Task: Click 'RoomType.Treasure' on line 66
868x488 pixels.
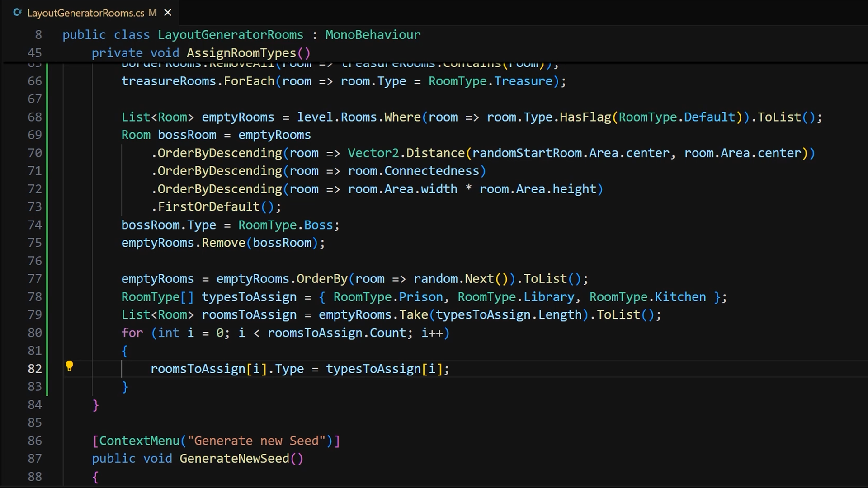Action: (491, 81)
